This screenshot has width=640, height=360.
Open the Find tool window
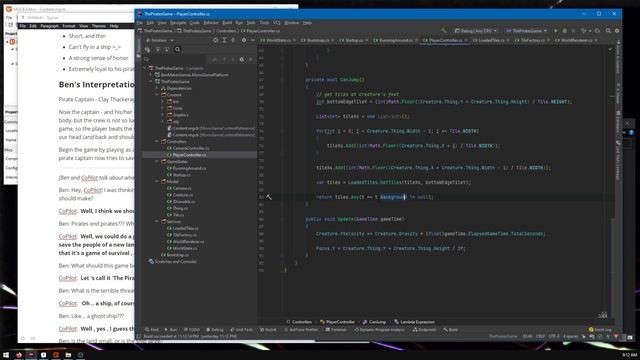pos(152,329)
